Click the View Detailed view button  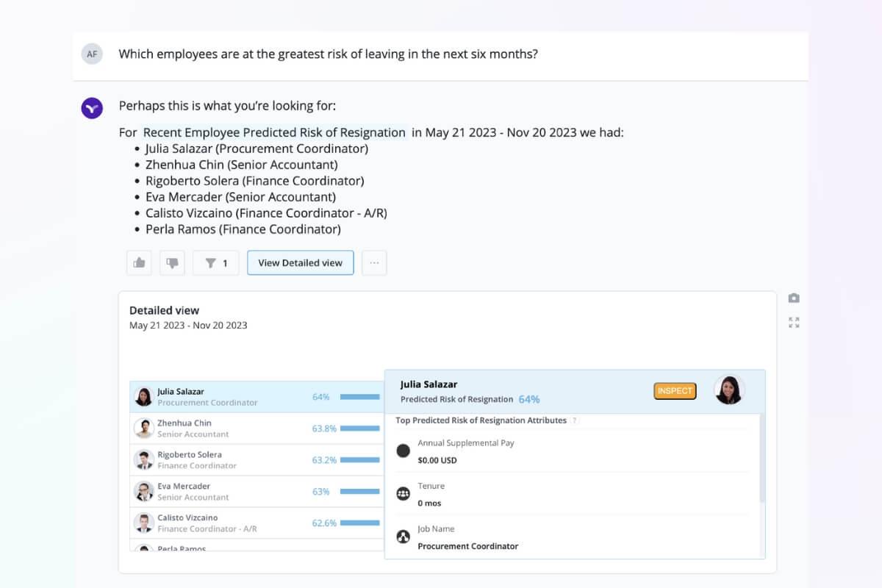click(300, 263)
